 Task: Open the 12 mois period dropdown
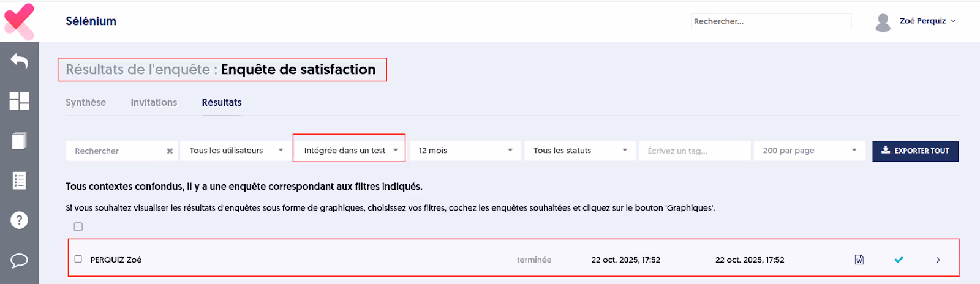pos(465,151)
